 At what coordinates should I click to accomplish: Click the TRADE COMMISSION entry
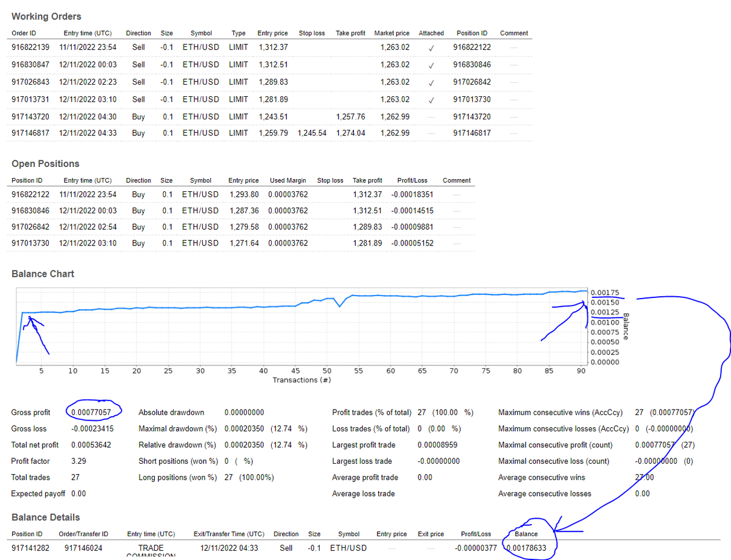pos(151,551)
